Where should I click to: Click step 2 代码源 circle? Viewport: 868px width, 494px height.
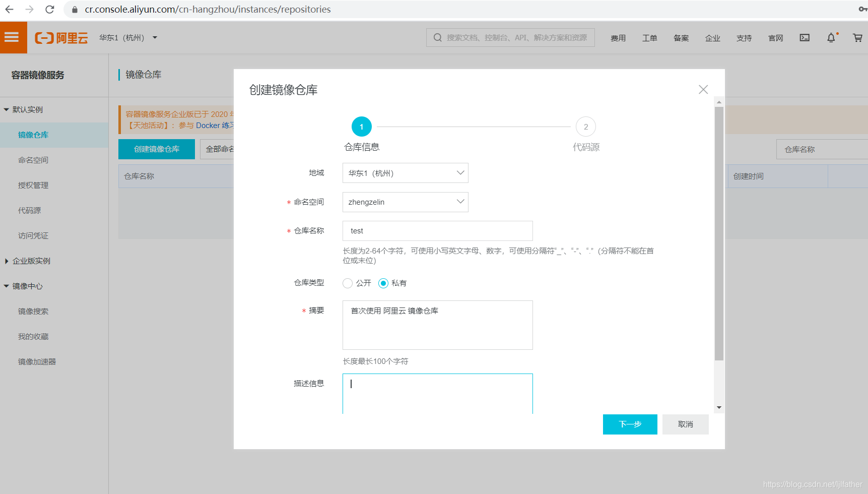click(x=586, y=127)
